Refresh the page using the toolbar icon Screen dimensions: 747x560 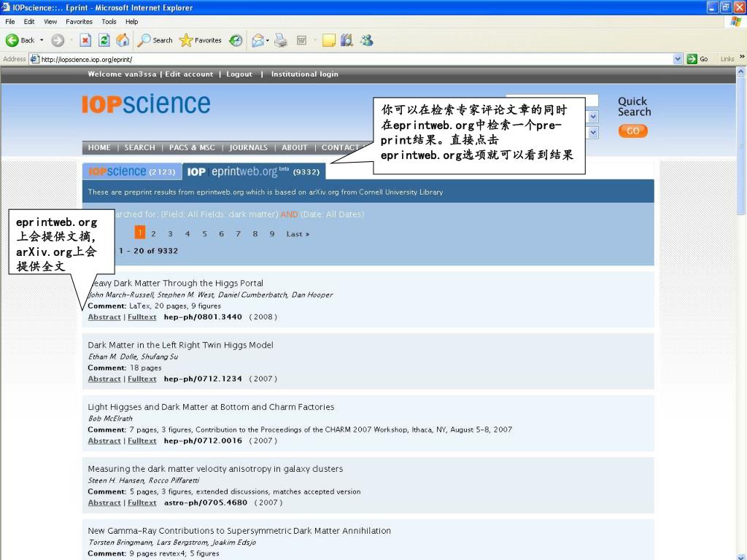point(104,41)
